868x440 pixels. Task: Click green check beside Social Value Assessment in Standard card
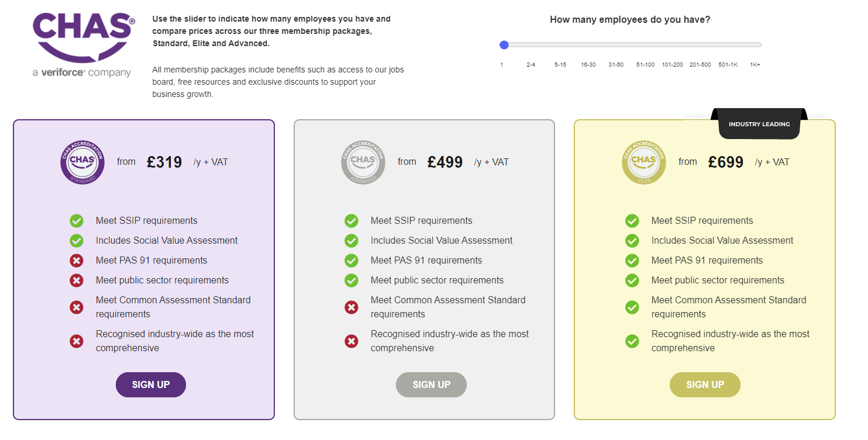coord(77,241)
